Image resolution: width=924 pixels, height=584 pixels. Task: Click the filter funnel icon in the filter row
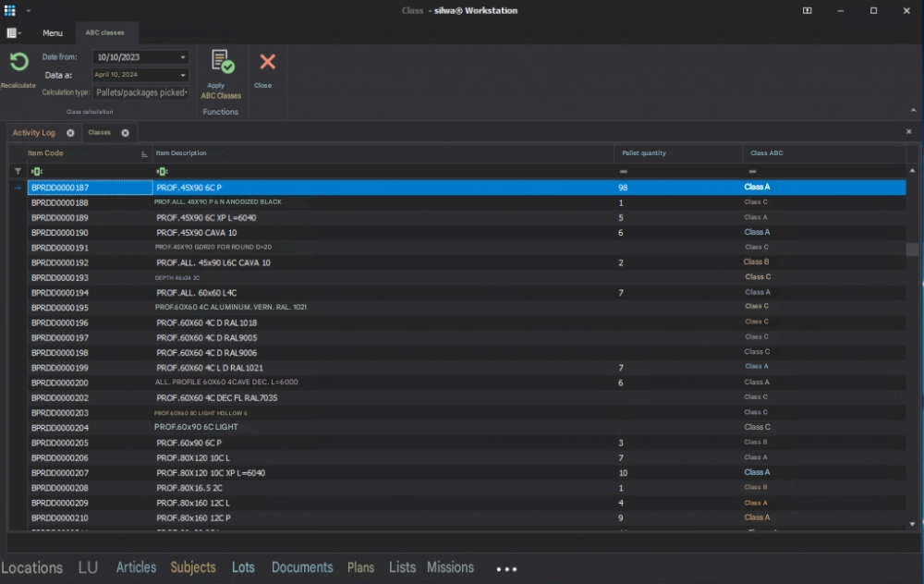18,172
